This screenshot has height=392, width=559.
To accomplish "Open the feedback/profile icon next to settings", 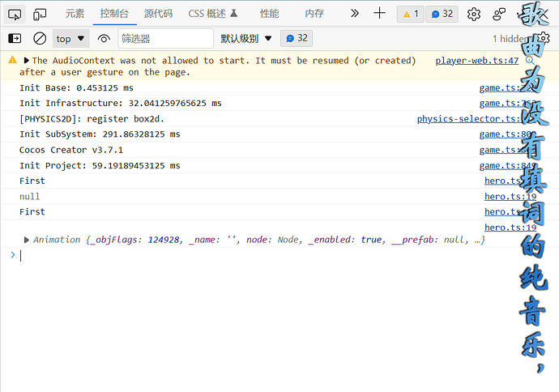I will (x=499, y=15).
